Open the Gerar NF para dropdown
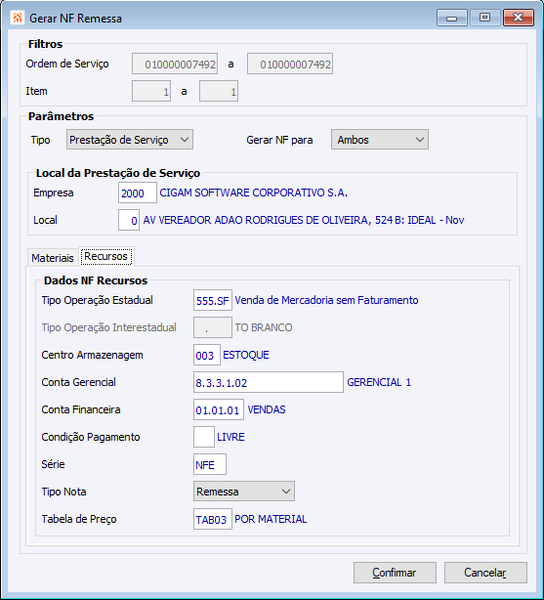544x600 pixels. pyautogui.click(x=379, y=140)
